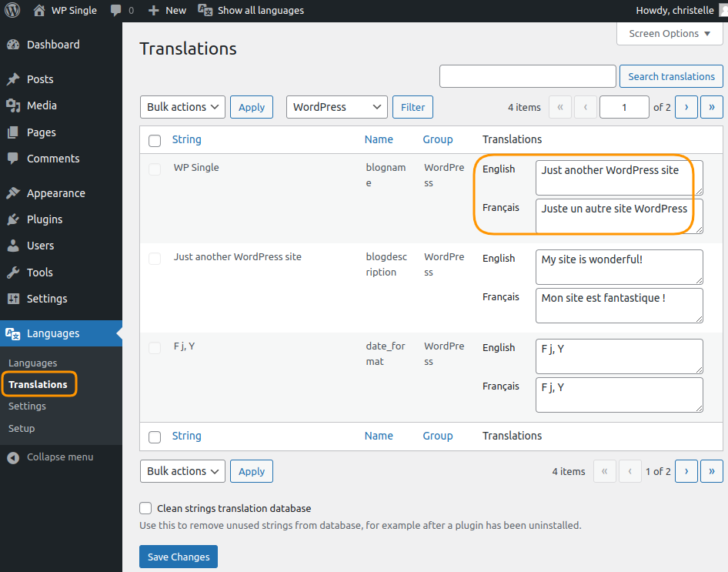Open the top Bulk actions dropdown

pos(182,107)
